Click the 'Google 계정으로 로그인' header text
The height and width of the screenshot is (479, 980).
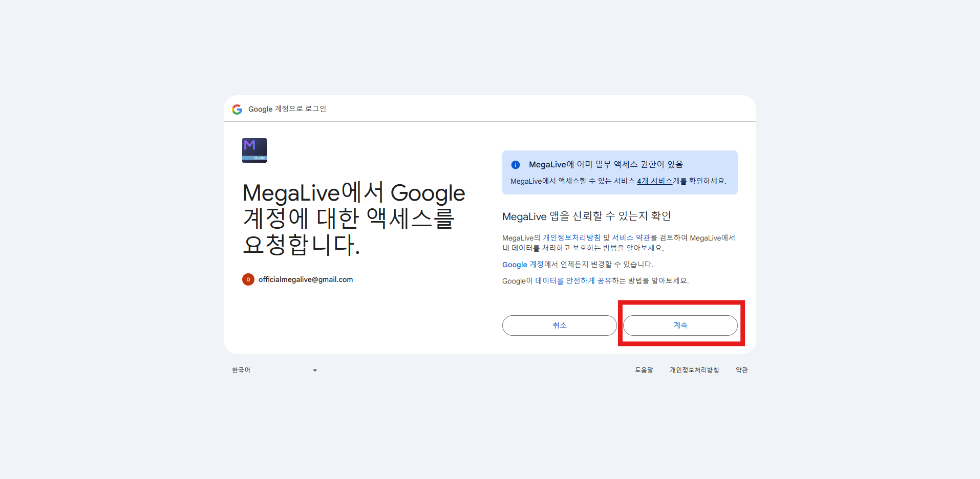point(287,109)
